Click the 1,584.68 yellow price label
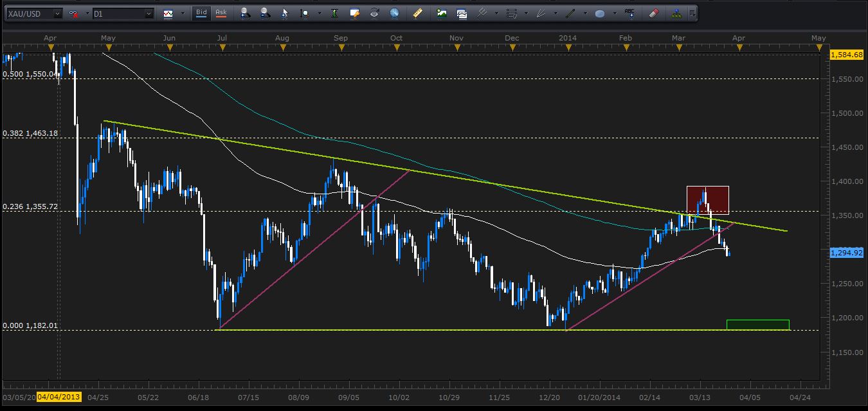 846,55
